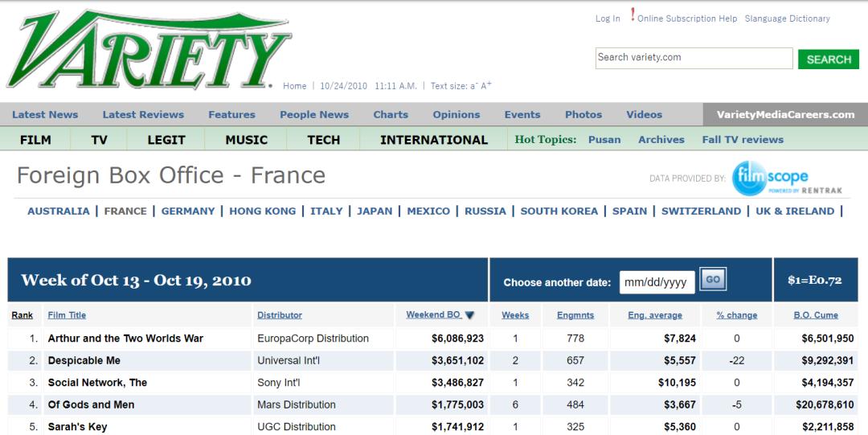868x435 pixels.
Task: Sort by B.O. Cume column header
Action: pyautogui.click(x=816, y=315)
